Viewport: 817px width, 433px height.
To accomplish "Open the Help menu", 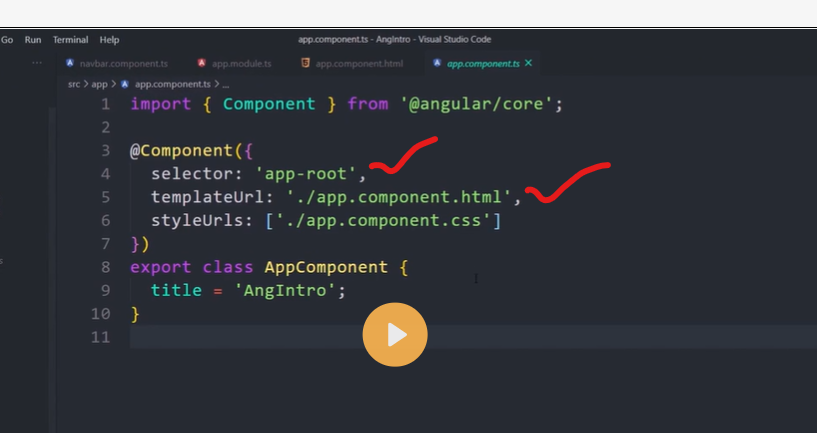I will point(109,40).
